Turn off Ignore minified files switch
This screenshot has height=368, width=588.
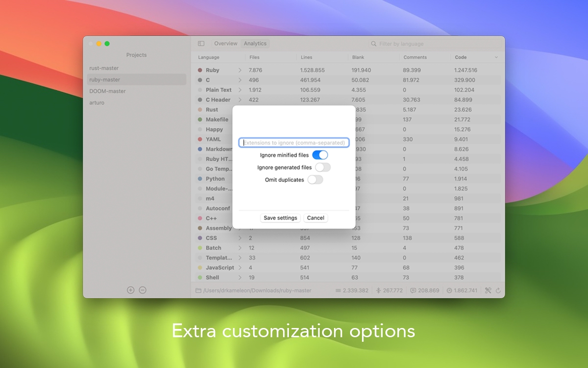tap(320, 155)
